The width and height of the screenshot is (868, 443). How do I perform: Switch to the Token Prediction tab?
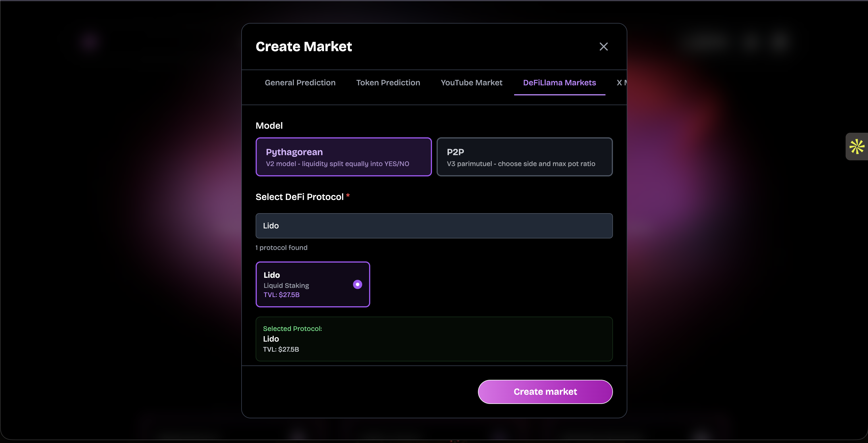(x=388, y=83)
